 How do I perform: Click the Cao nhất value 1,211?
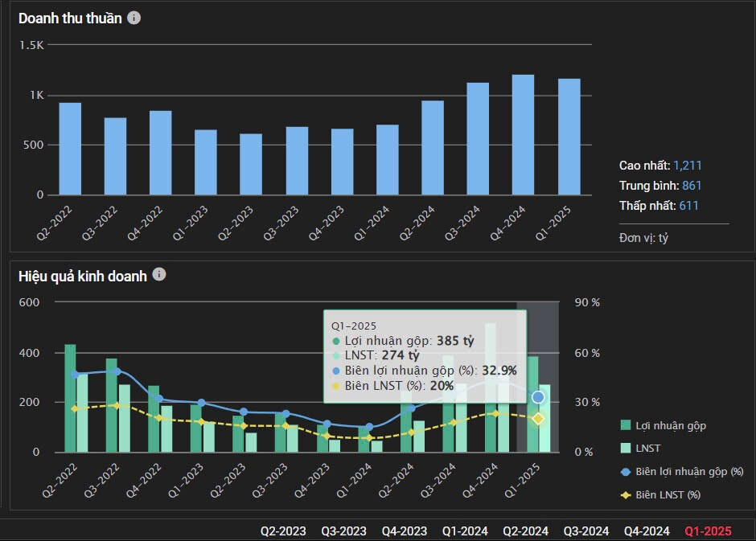(687, 166)
